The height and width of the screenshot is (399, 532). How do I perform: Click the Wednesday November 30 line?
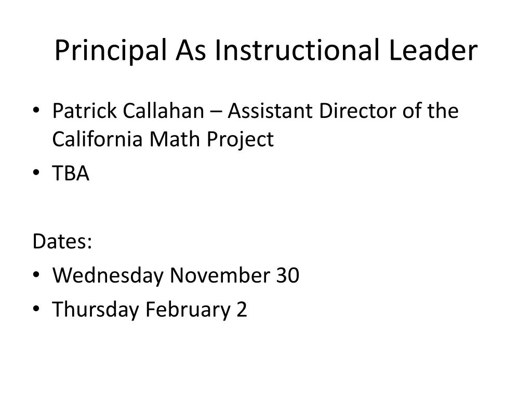click(x=176, y=275)
